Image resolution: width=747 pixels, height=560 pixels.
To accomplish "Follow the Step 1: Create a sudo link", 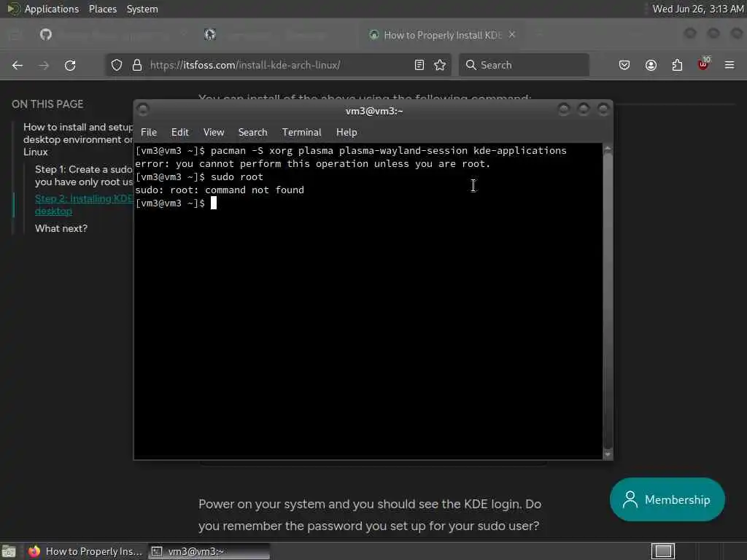I will pos(83,176).
